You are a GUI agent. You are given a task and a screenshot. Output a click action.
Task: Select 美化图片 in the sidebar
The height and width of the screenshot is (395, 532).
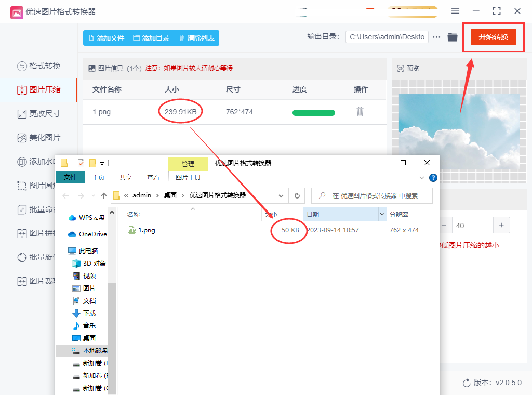[x=38, y=138]
